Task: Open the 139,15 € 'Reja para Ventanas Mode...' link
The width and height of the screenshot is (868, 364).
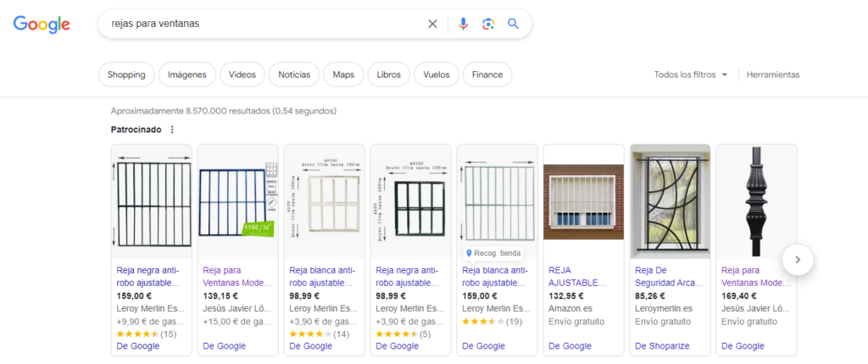Action: [x=237, y=277]
